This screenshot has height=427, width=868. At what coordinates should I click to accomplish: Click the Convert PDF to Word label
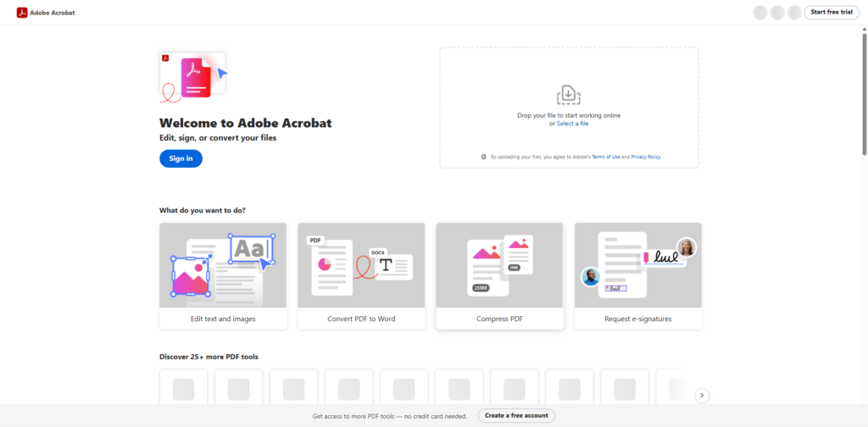point(361,319)
